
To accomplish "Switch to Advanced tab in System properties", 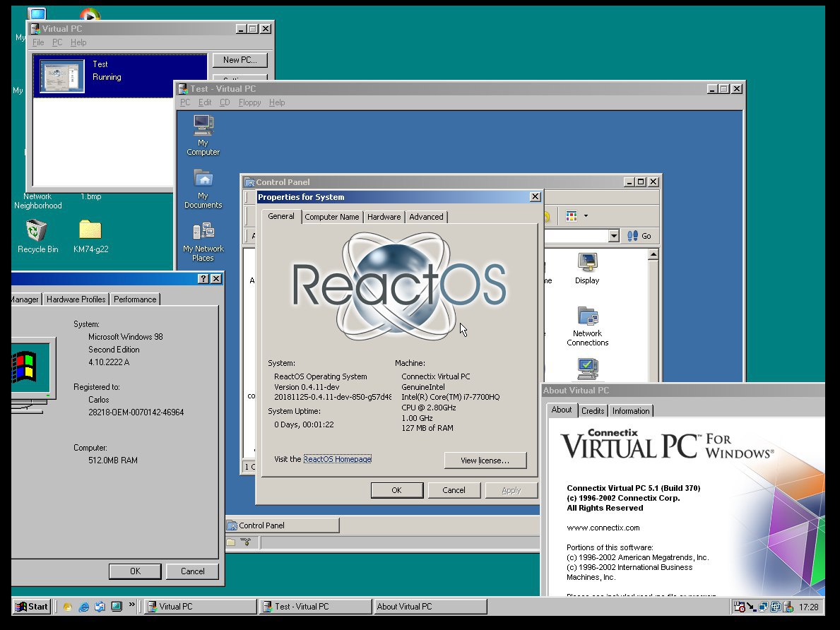I will [x=426, y=217].
